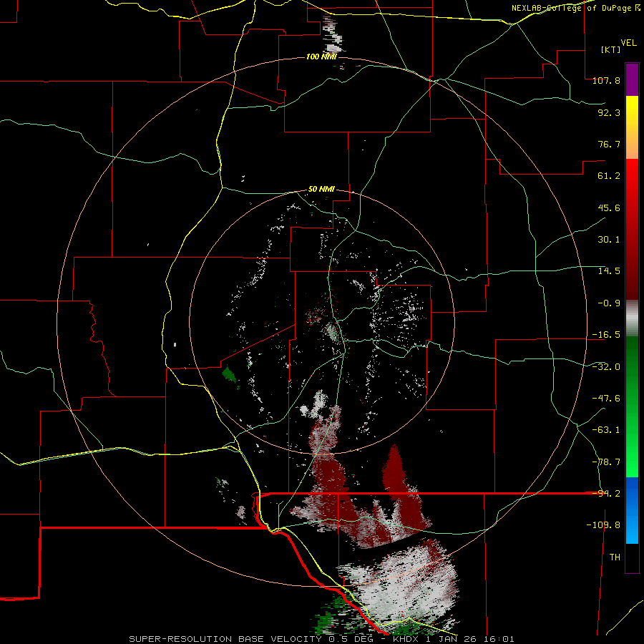Click the -109.8 legend value
644x644 pixels.
603,525
